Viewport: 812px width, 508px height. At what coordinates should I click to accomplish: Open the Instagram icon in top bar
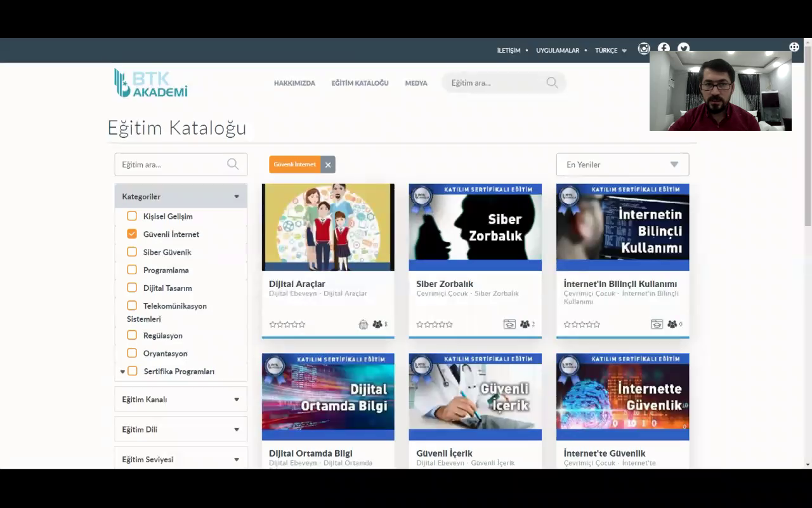(644, 49)
